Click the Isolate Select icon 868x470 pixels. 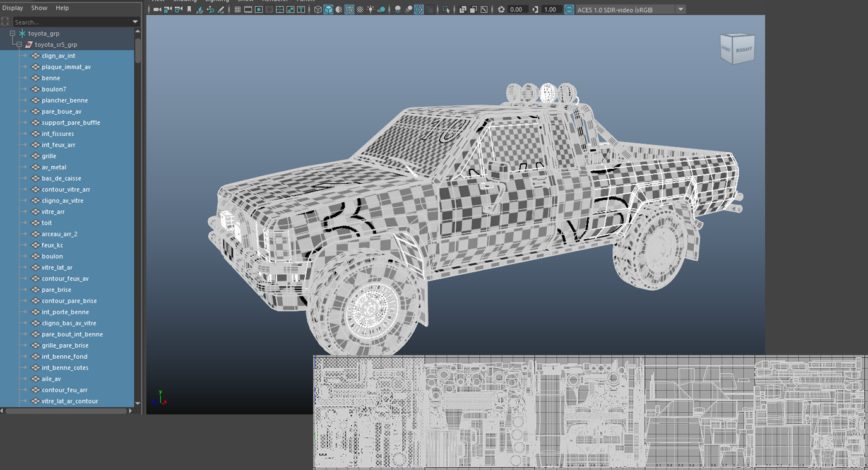pos(446,9)
